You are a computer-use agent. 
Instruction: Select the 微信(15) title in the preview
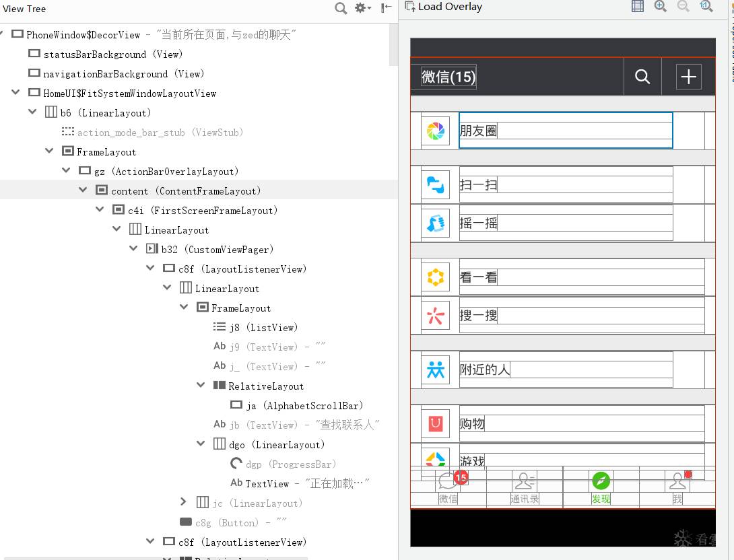(x=448, y=77)
